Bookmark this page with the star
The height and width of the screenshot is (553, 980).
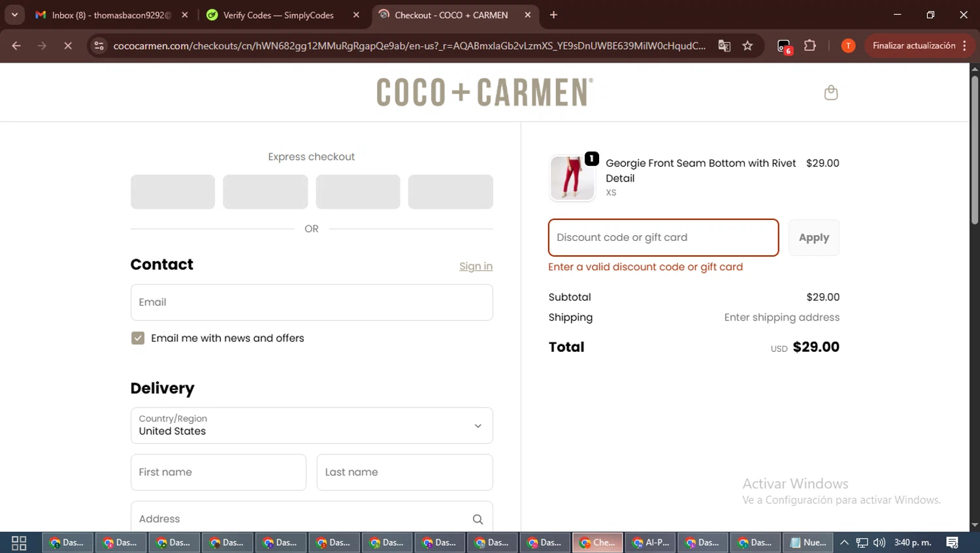click(747, 46)
